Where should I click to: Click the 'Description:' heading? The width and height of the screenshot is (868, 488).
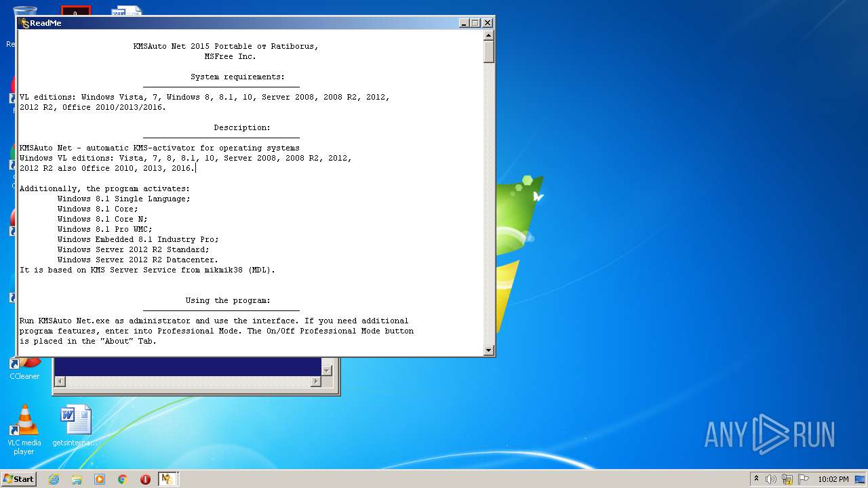click(242, 127)
